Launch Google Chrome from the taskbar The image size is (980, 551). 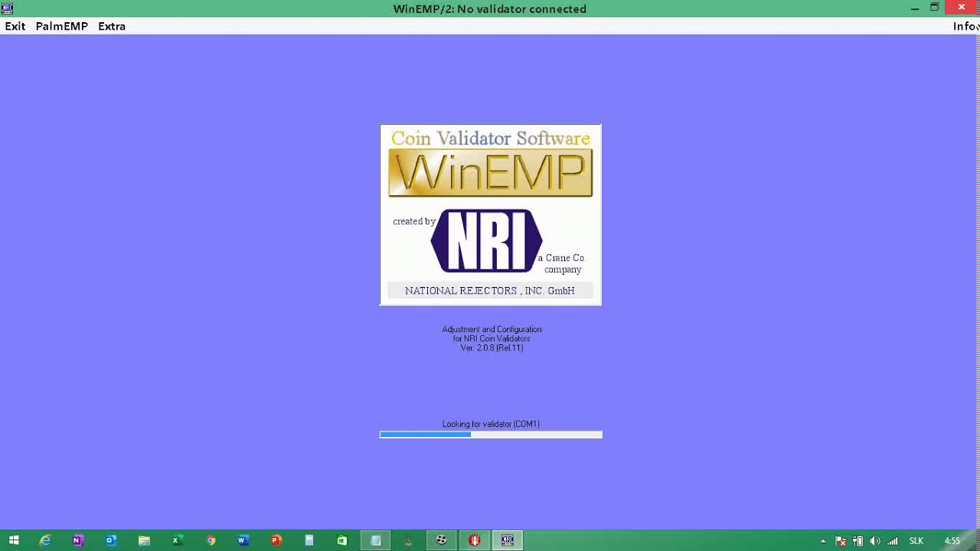click(x=211, y=540)
